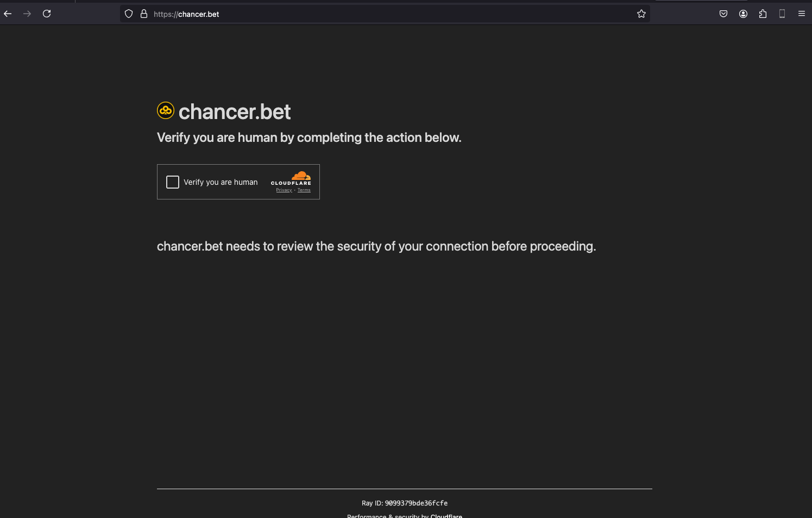The image size is (812, 518).
Task: Open the Cloudflare Privacy link
Action: tap(284, 190)
